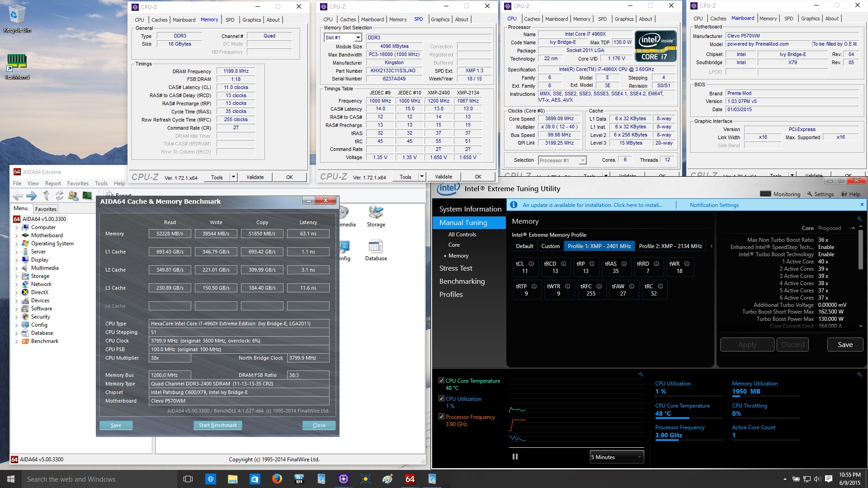Click the Start Benchmark button
This screenshot has height=488, width=868.
click(218, 425)
